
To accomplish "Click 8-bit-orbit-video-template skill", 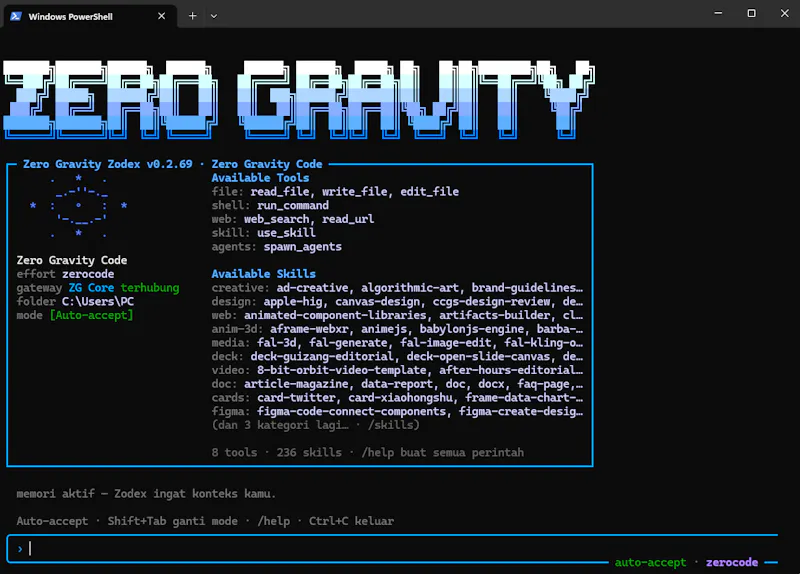I will [x=342, y=370].
